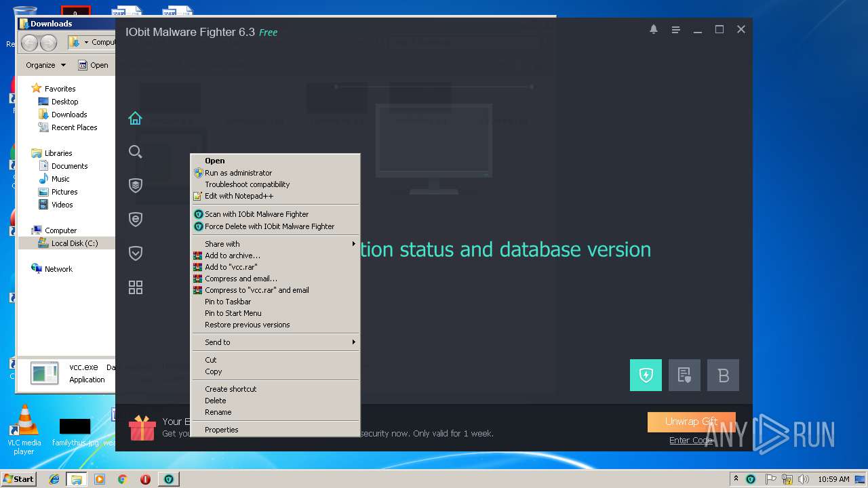Choose Compress and email...

pyautogui.click(x=275, y=279)
